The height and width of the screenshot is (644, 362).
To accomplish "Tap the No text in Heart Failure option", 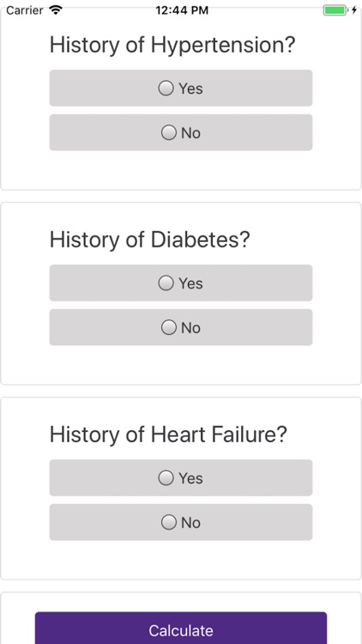I will 190,523.
